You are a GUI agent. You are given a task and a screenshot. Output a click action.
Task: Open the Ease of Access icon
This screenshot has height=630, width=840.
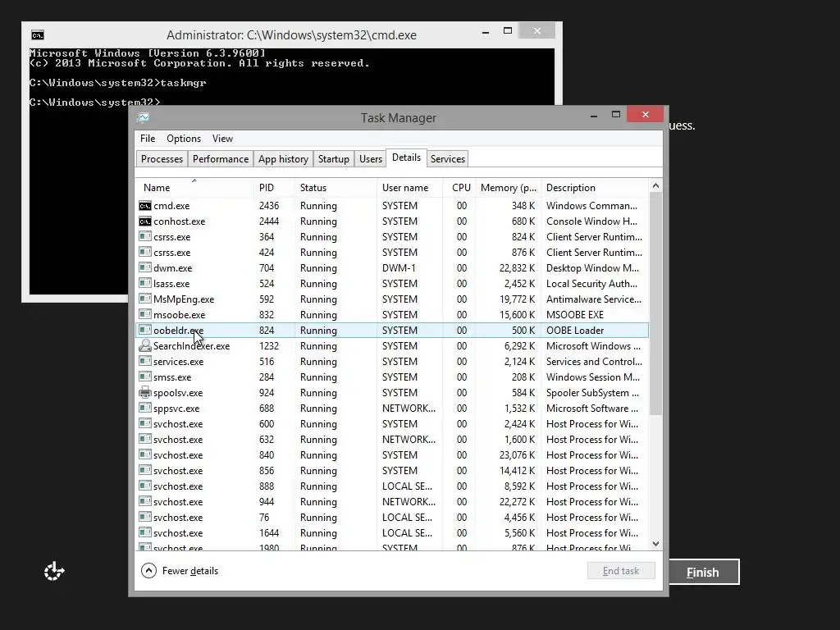coord(54,572)
